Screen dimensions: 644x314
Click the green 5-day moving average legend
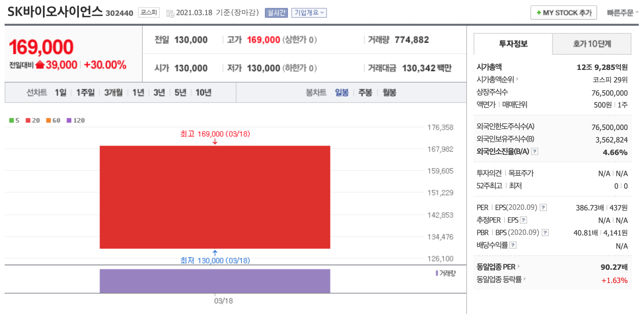pyautogui.click(x=14, y=120)
